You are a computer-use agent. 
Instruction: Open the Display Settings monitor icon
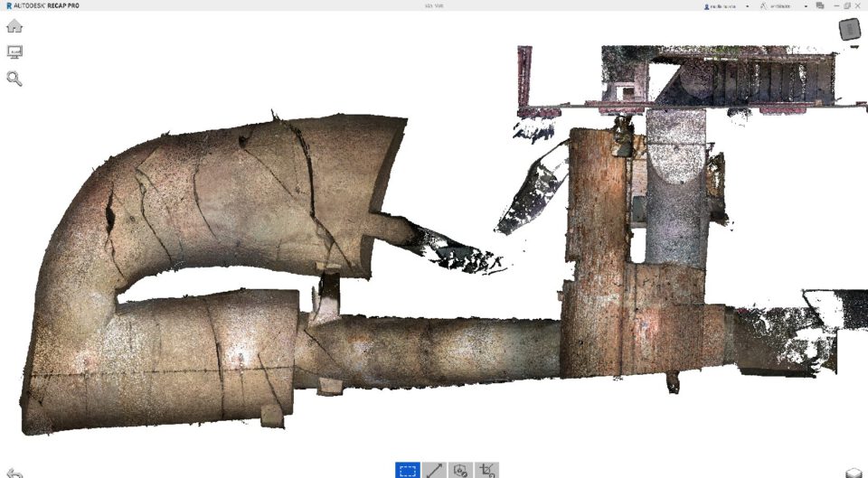click(x=14, y=52)
